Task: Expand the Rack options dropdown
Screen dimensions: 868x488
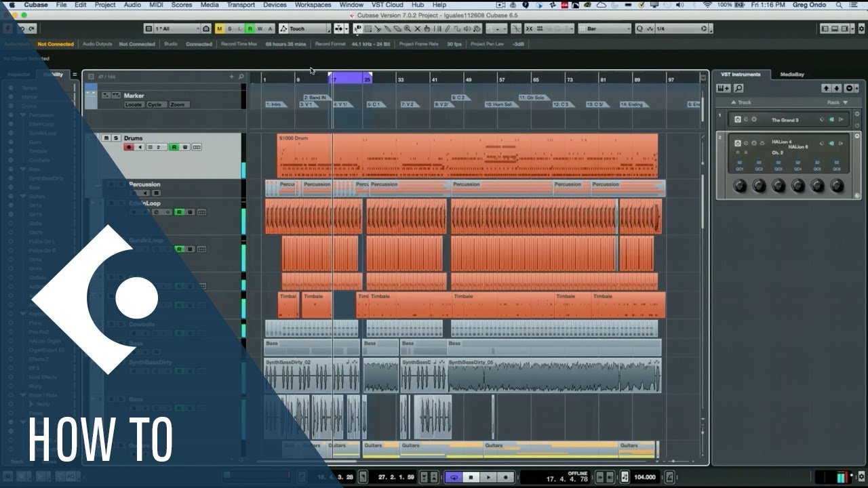Action: point(835,102)
